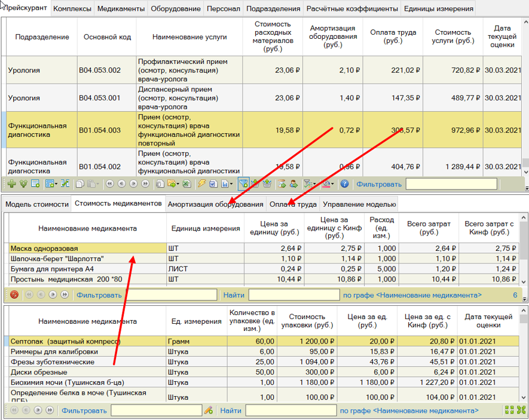Image resolution: width=529 pixels, height=420 pixels.
Task: Click the green expand-all icon at bottom right
Action: tap(509, 410)
